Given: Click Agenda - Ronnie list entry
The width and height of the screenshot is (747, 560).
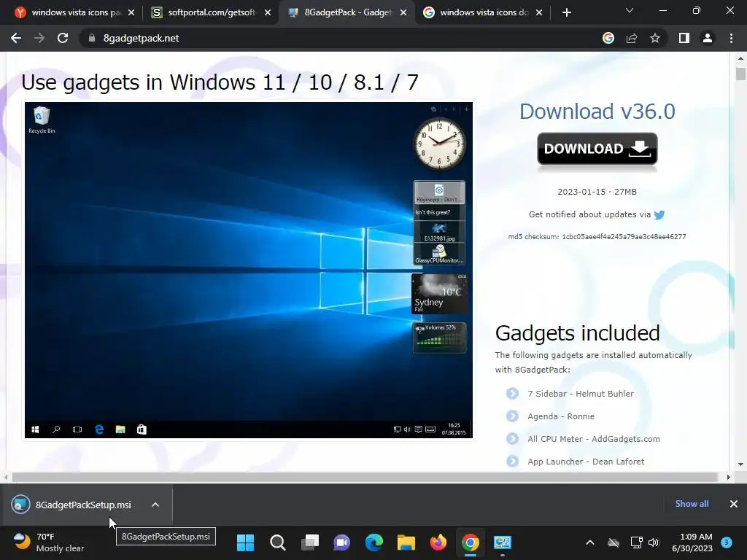Looking at the screenshot, I should tap(561, 416).
